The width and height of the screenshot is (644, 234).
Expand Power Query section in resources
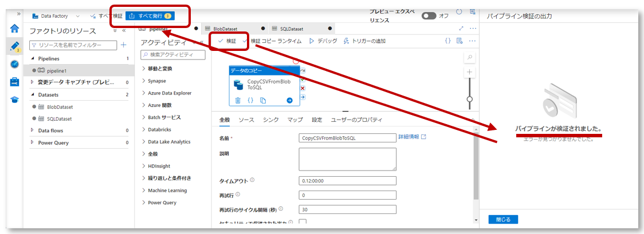(33, 142)
